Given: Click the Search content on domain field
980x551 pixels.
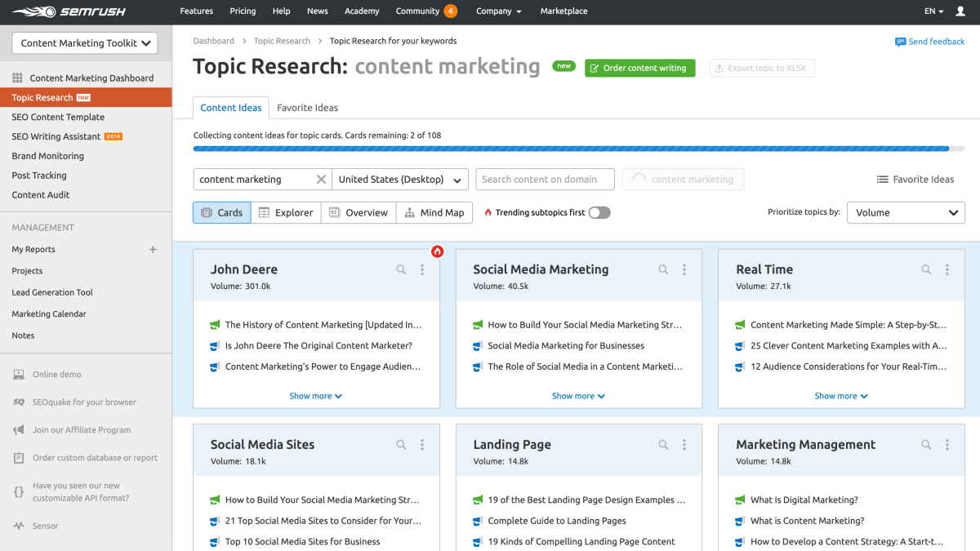Looking at the screenshot, I should pos(546,180).
